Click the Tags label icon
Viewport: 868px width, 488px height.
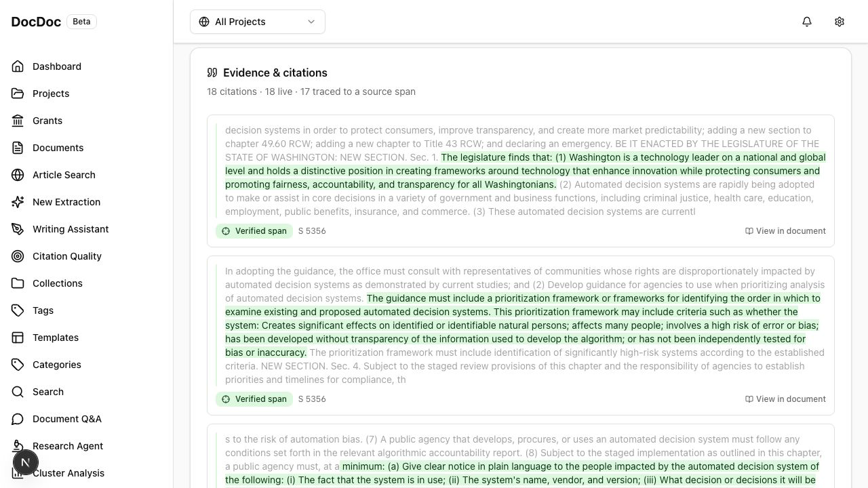tap(18, 310)
